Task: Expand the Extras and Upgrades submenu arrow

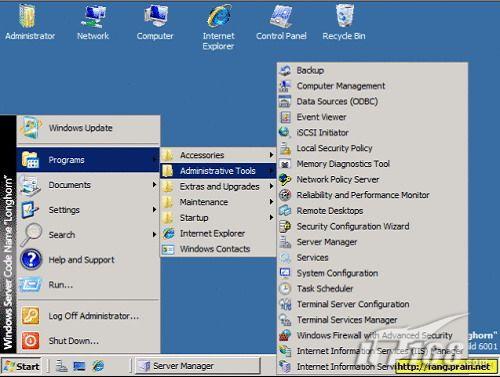Action: 271,186
